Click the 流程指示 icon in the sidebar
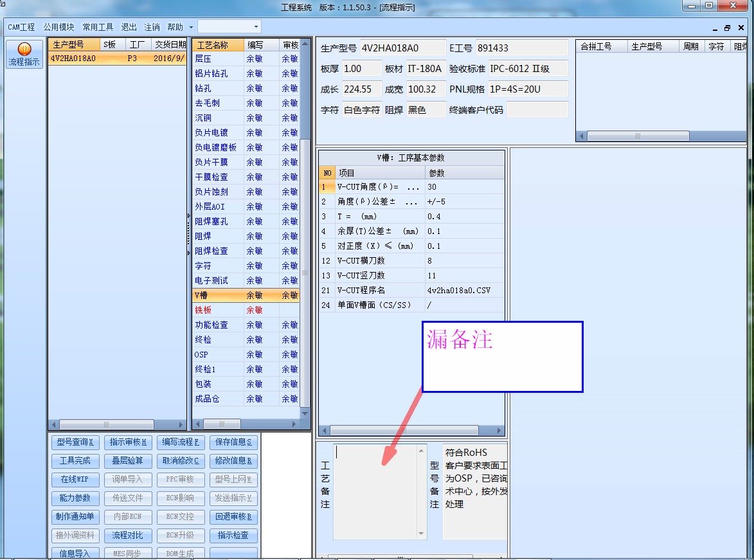The width and height of the screenshot is (754, 560). (24, 55)
